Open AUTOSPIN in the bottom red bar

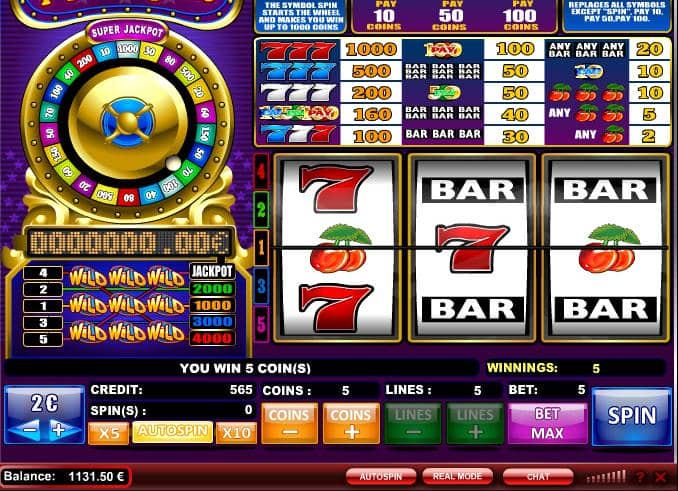pyautogui.click(x=381, y=477)
